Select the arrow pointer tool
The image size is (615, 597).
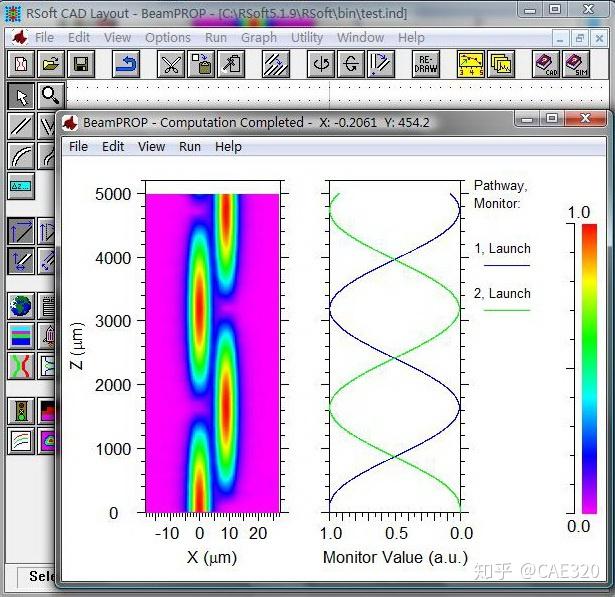(x=21, y=96)
